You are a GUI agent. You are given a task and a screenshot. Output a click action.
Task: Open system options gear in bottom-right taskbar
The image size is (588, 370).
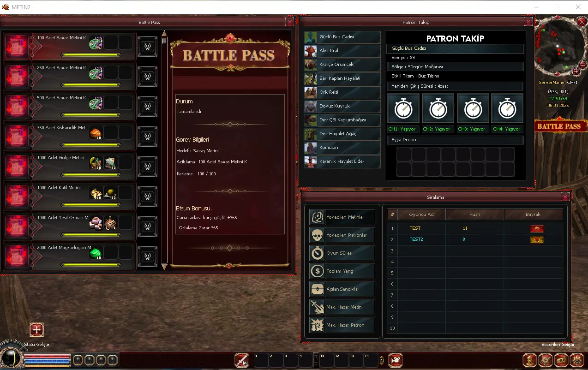click(x=577, y=360)
